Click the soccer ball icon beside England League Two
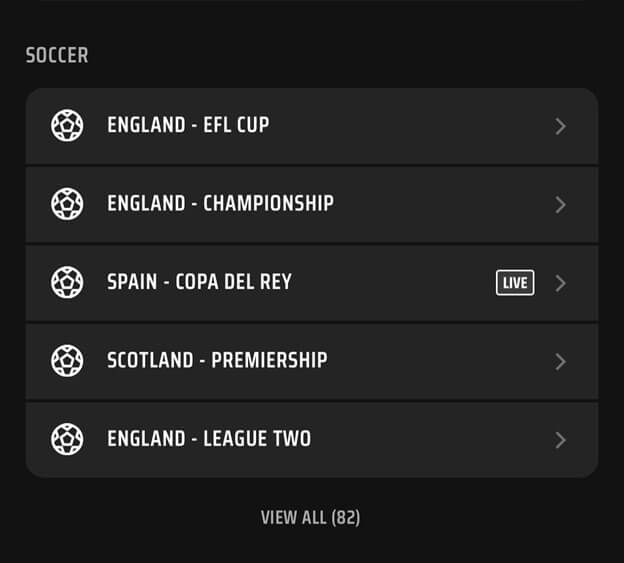This screenshot has height=563, width=624. (x=67, y=439)
